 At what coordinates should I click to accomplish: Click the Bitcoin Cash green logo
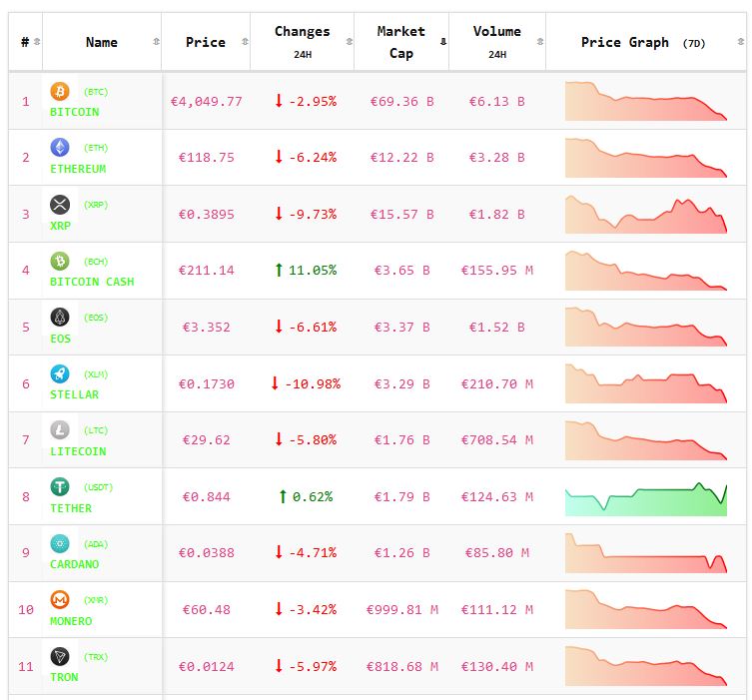(60, 261)
